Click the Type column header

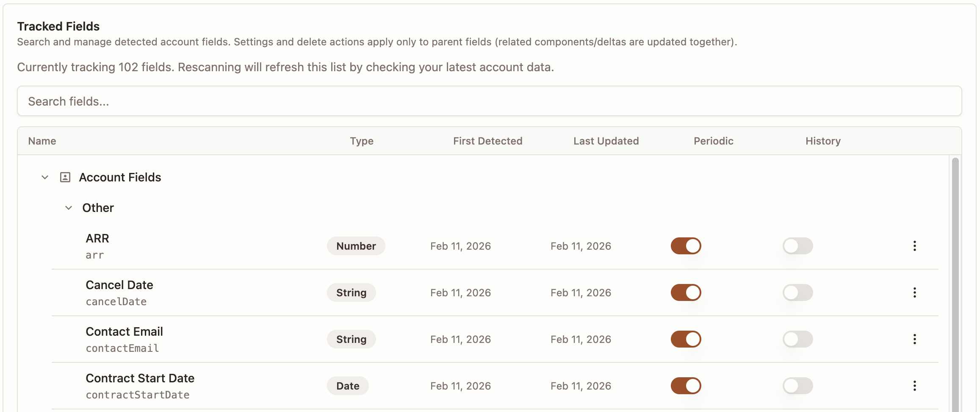point(362,141)
